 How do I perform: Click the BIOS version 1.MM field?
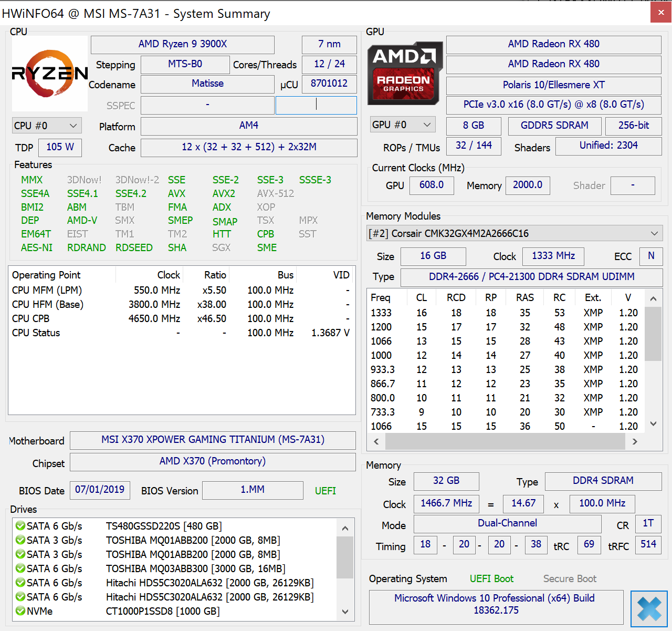click(253, 490)
